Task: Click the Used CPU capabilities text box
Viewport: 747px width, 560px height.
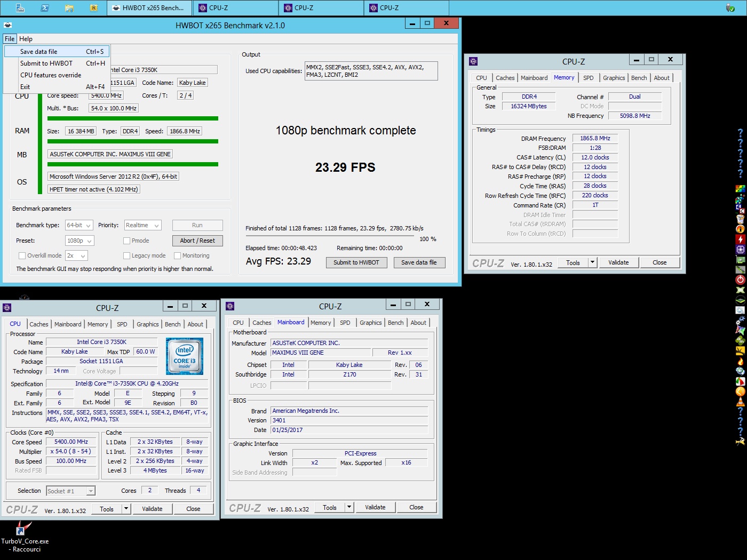Action: click(x=371, y=71)
